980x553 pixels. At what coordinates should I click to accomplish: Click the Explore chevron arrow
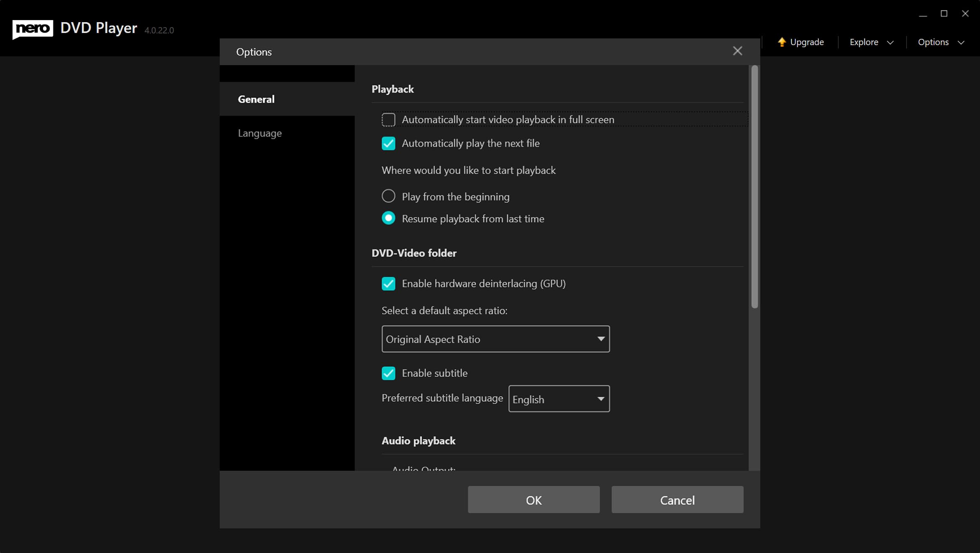(890, 43)
